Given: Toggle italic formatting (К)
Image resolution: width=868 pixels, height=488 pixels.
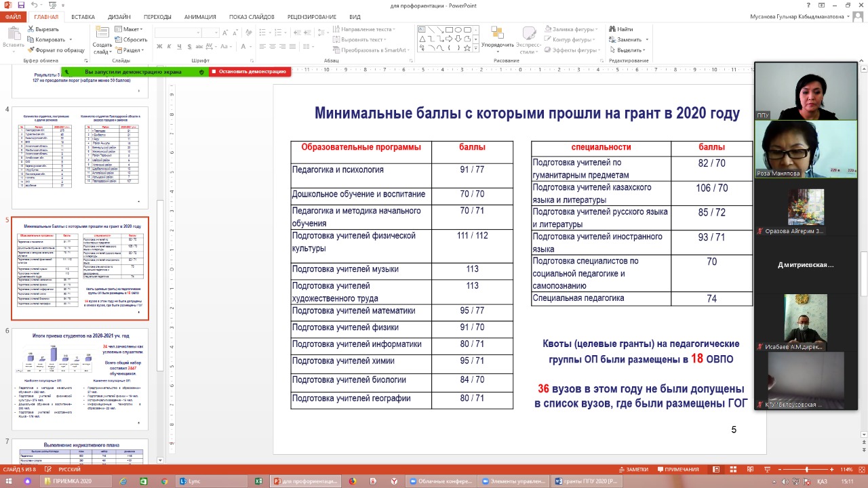Looking at the screenshot, I should click(170, 46).
